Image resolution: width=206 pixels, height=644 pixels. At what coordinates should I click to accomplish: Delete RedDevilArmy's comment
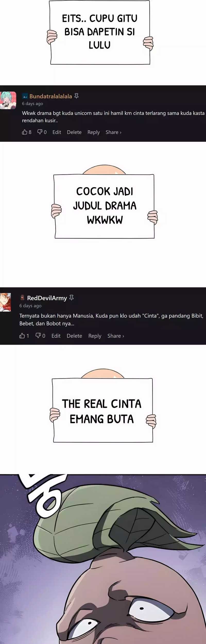[74, 336]
